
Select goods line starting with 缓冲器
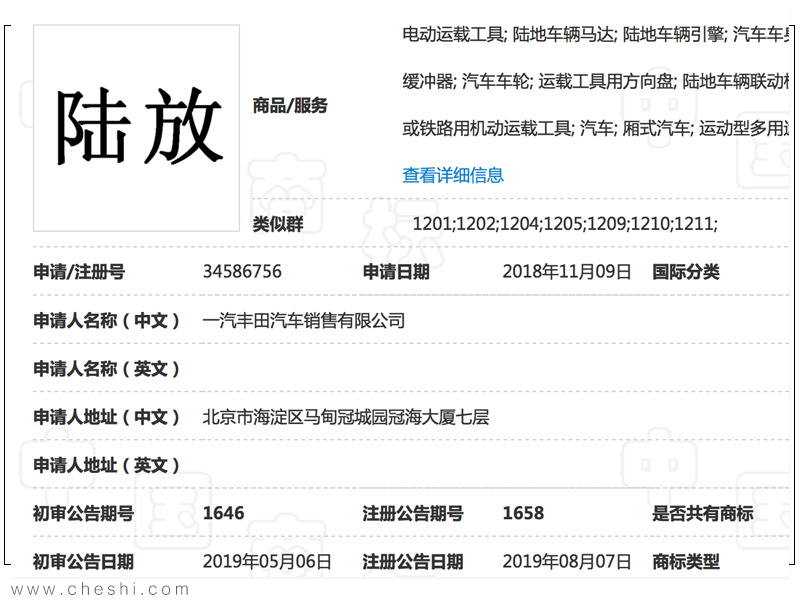tap(596, 81)
